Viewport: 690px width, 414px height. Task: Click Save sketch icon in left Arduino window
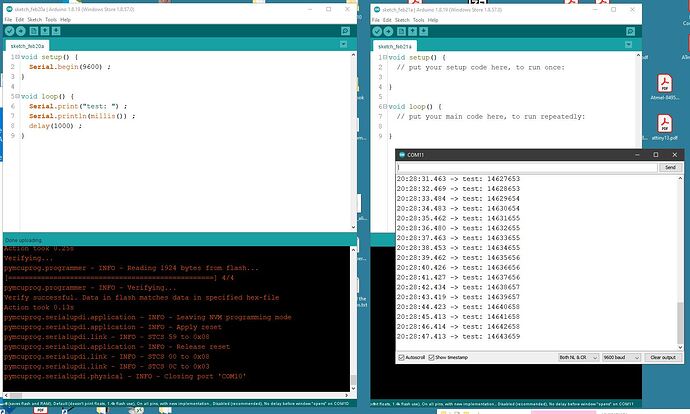tap(56, 31)
